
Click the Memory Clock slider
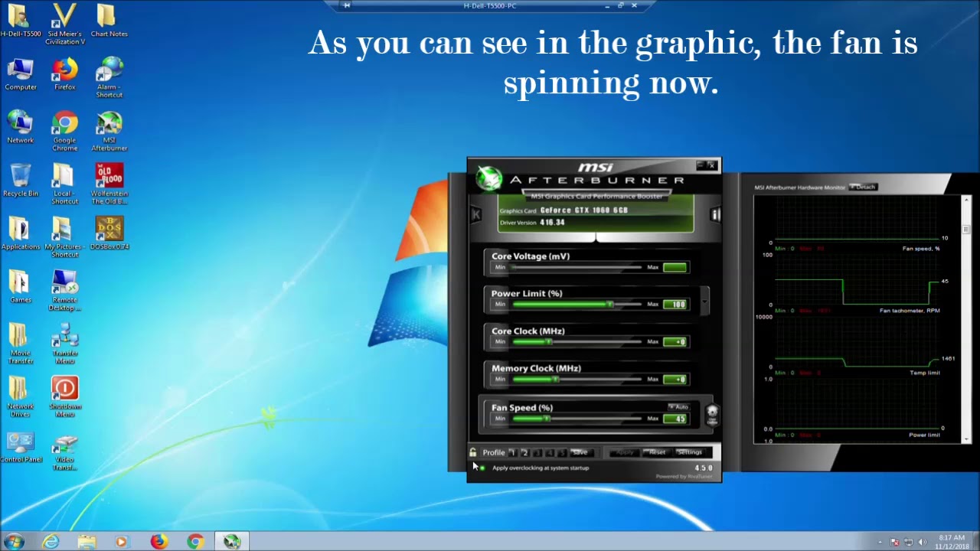577,380
